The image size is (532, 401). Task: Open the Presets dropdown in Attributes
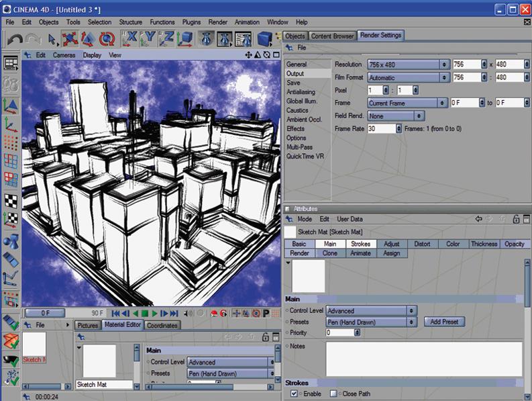[371, 322]
